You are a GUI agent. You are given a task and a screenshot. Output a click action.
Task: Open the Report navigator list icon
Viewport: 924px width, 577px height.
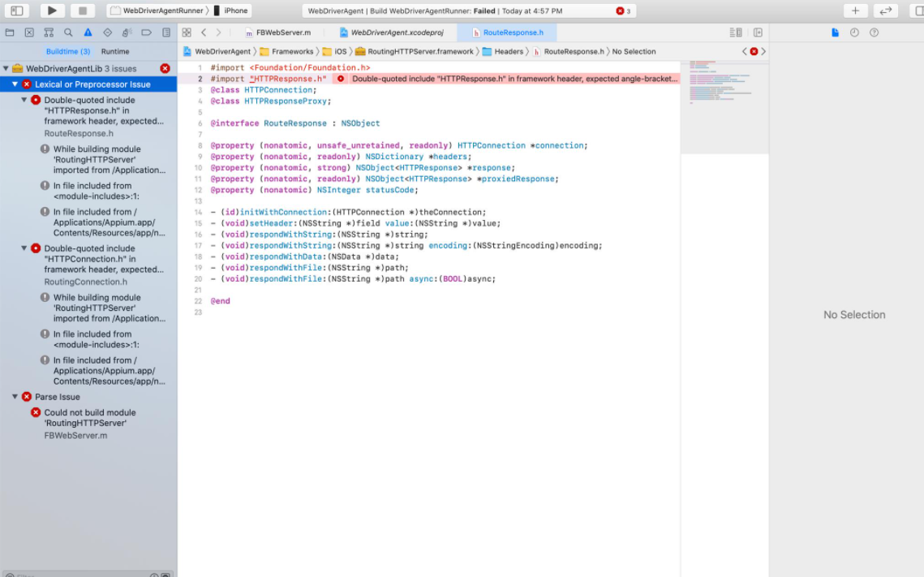coord(165,32)
